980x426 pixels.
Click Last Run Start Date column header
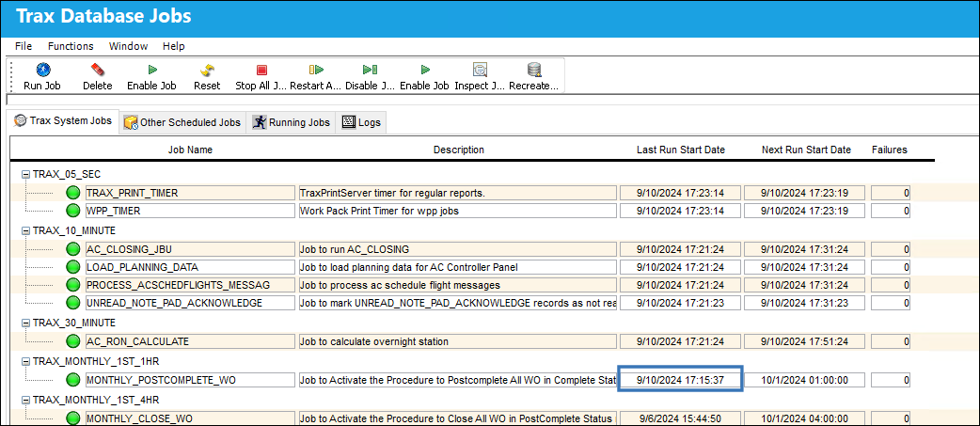(x=681, y=150)
